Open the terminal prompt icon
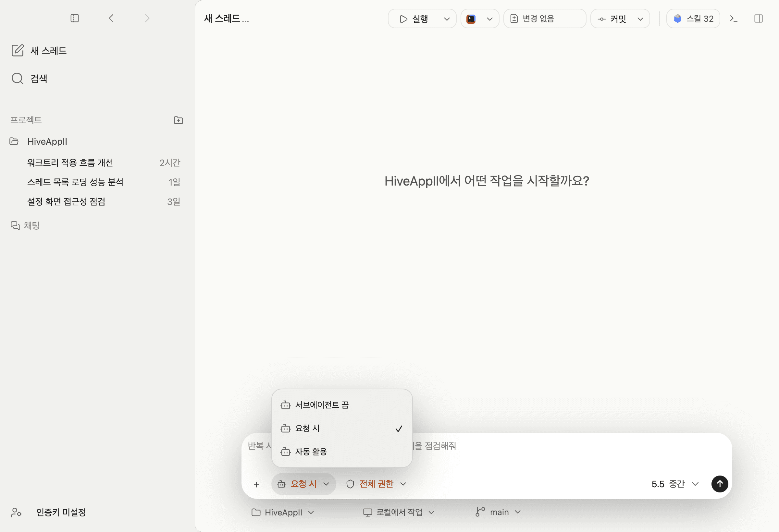Image resolution: width=779 pixels, height=532 pixels. coord(734,18)
